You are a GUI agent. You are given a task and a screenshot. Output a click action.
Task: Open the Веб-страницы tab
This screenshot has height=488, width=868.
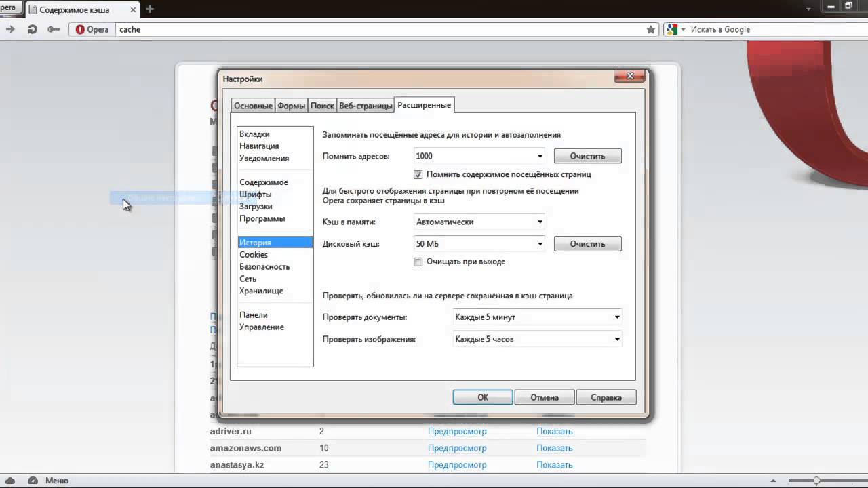pos(366,106)
